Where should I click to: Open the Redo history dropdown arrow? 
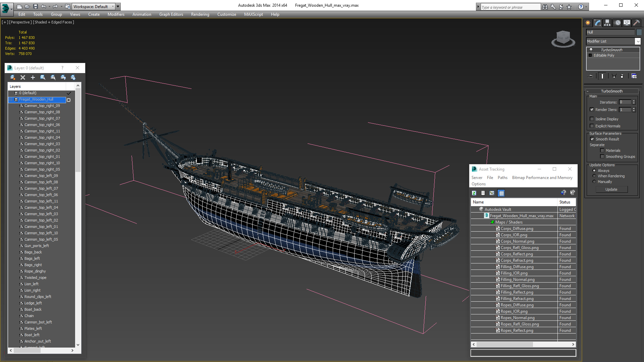[x=61, y=6]
